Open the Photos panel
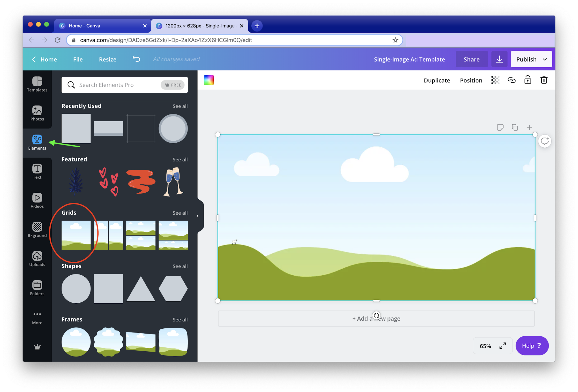The image size is (578, 392). click(x=37, y=113)
